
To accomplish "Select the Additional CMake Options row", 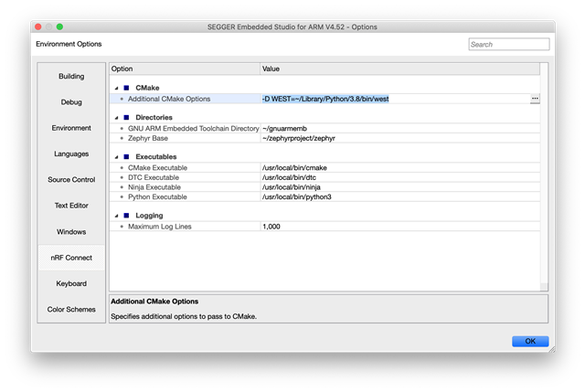I will 324,99.
